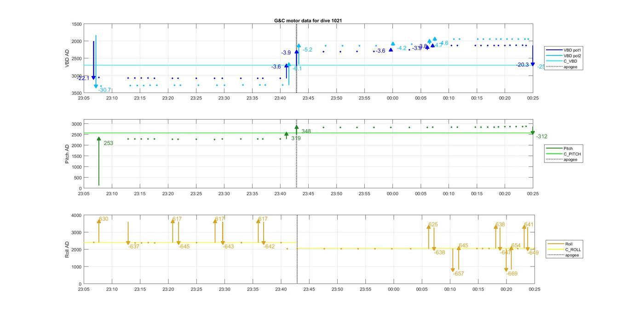Click the '-637' roll data label
Viewport: 644px width, 319px height.
133,247
